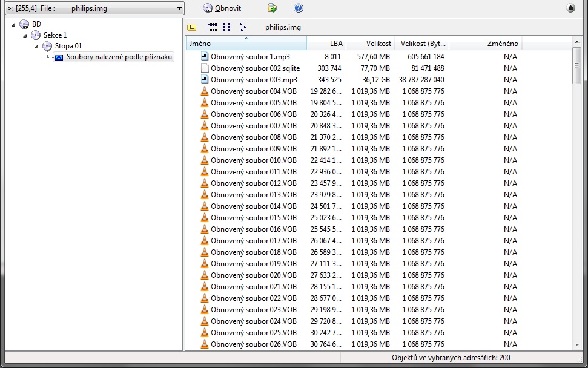Select Obnovený soubor 021.VOB file name
Screen dimensions: 588x368
(x=254, y=287)
